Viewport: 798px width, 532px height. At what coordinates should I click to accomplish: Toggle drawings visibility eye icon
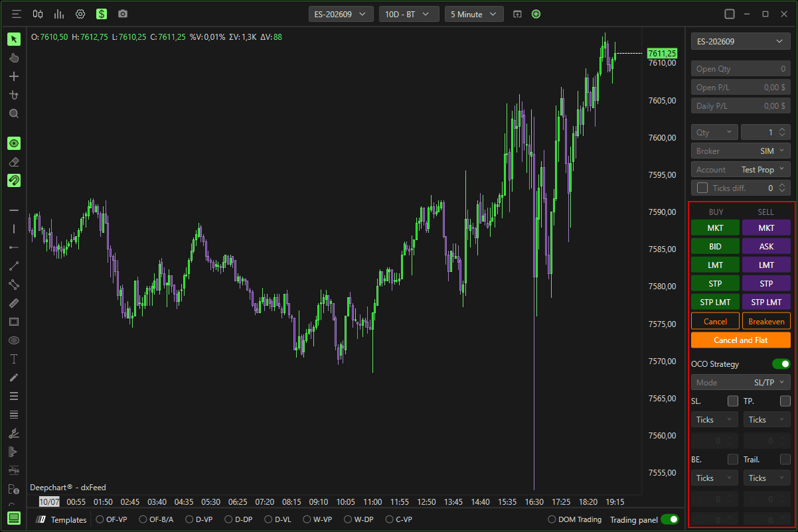pyautogui.click(x=14, y=143)
